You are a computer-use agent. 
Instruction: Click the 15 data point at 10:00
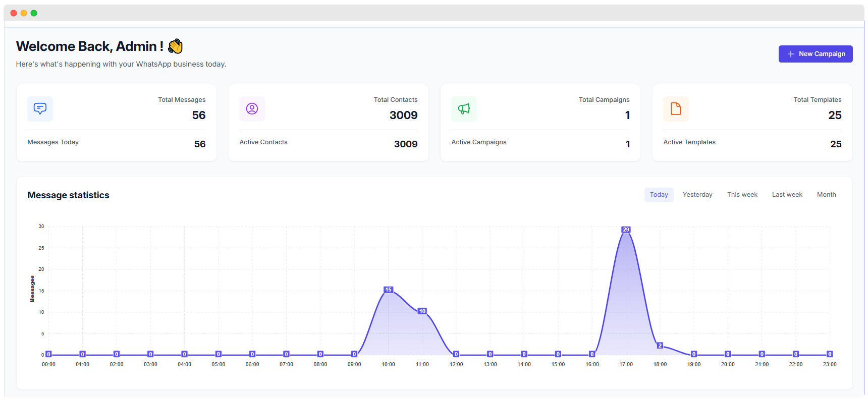(388, 290)
